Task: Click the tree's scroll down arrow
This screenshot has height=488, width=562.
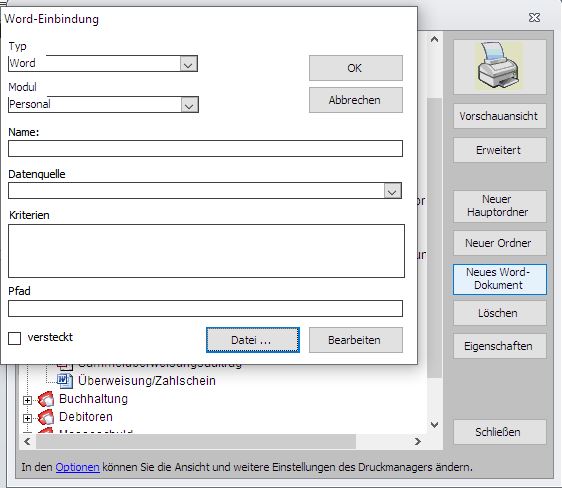Action: click(x=434, y=425)
